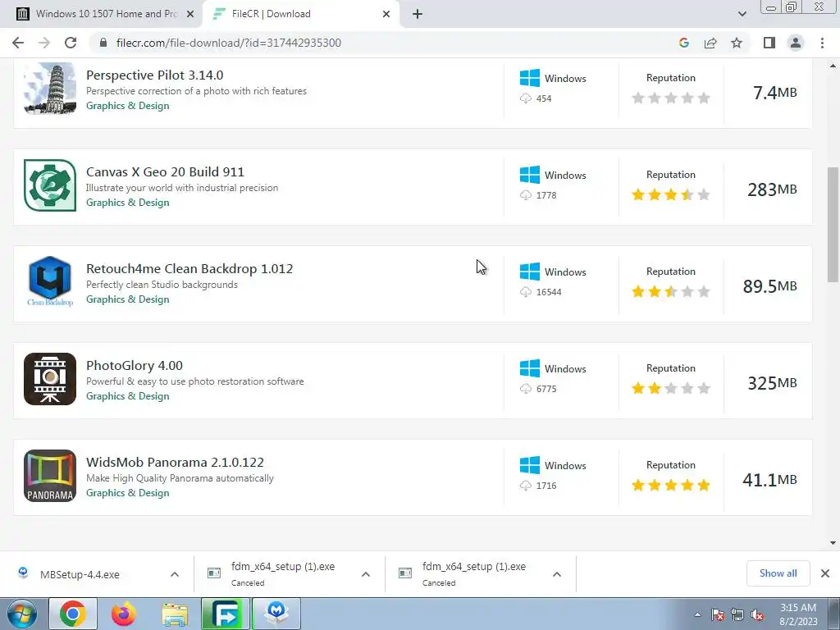
Task: Open the Malwarebytes installer taskbar icon
Action: pyautogui.click(x=277, y=614)
